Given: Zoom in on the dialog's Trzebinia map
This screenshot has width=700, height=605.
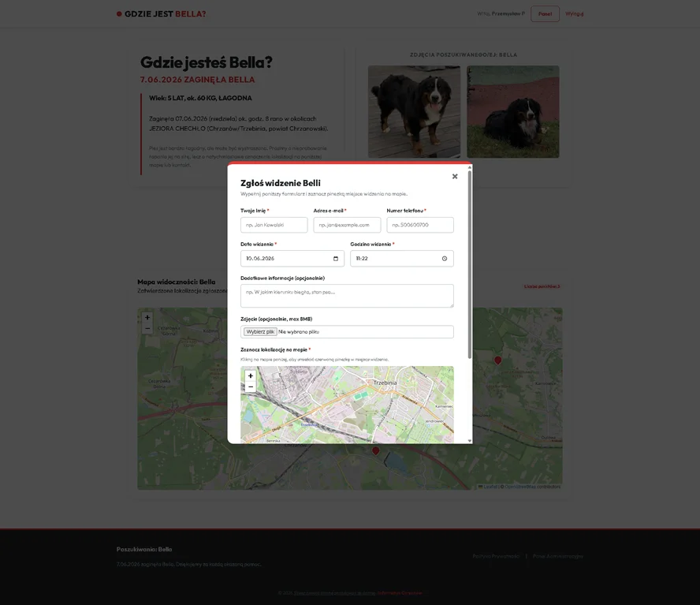Looking at the screenshot, I should pos(251,375).
